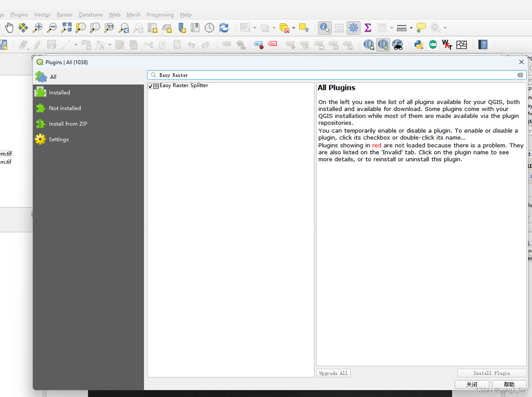Expand the Deselect Features dropdown arrow
Image resolution: width=532 pixels, height=397 pixels.
[x=293, y=28]
